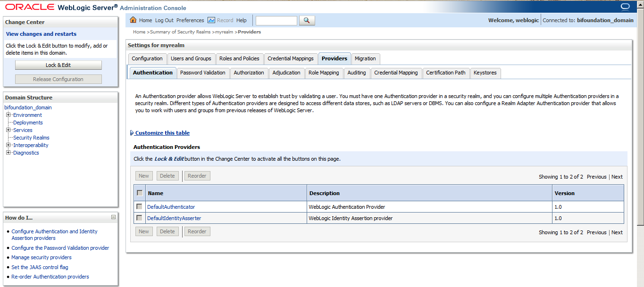
Task: Click the Record icon in toolbar
Action: (x=211, y=20)
